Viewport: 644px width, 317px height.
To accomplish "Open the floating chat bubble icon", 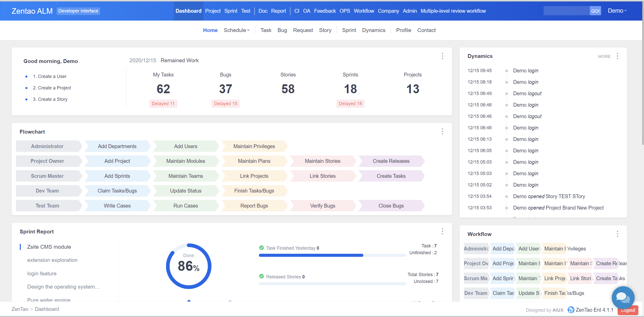I will click(623, 297).
